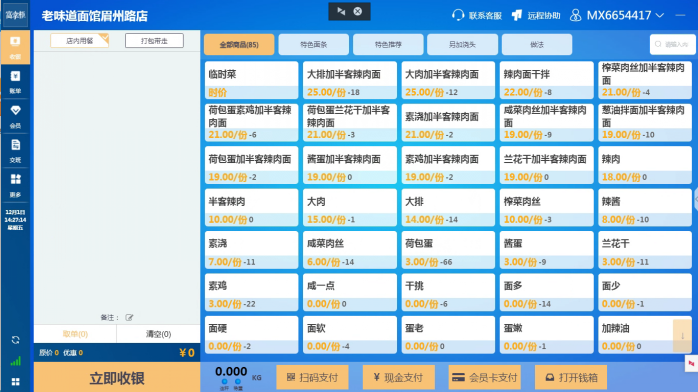The height and width of the screenshot is (392, 698).
Task: Switch to 特色推荐 category tab
Action: tap(388, 44)
